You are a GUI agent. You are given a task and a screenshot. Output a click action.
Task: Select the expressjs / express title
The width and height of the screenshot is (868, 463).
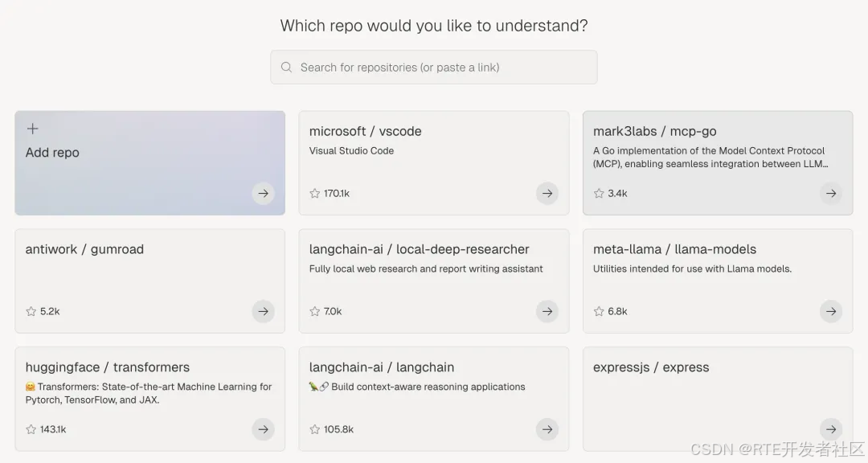[651, 367]
